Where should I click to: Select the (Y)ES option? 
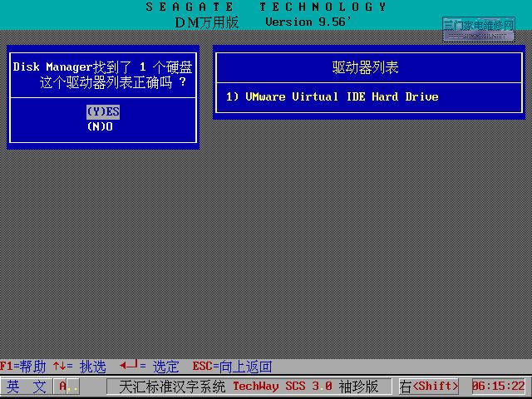(x=103, y=112)
